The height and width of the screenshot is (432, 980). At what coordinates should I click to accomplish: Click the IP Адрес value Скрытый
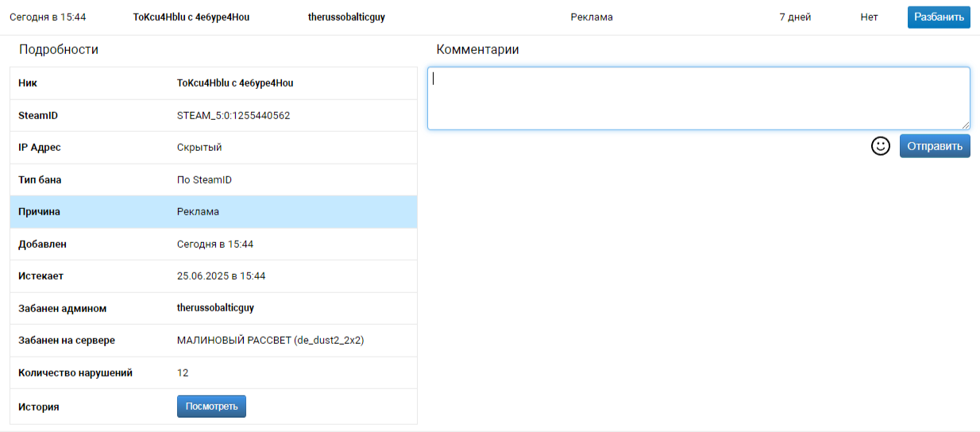(199, 147)
